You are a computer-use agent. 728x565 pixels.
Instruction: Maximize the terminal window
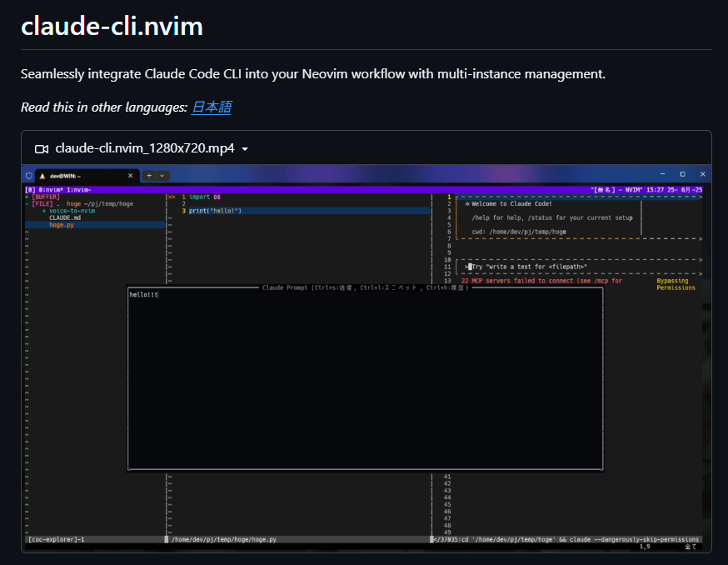point(682,174)
